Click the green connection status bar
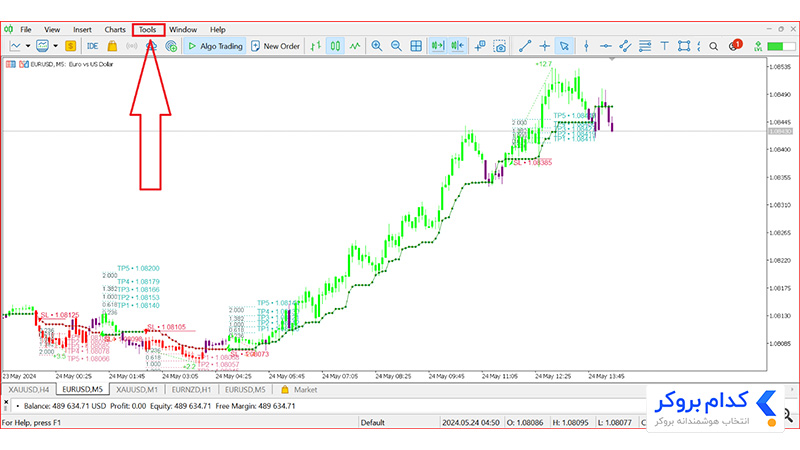Viewport: 800px width, 450px height. coord(781,46)
